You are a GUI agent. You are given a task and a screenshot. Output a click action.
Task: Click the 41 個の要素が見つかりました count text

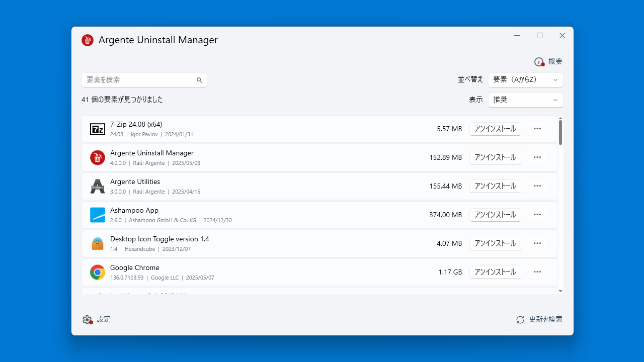[122, 100]
